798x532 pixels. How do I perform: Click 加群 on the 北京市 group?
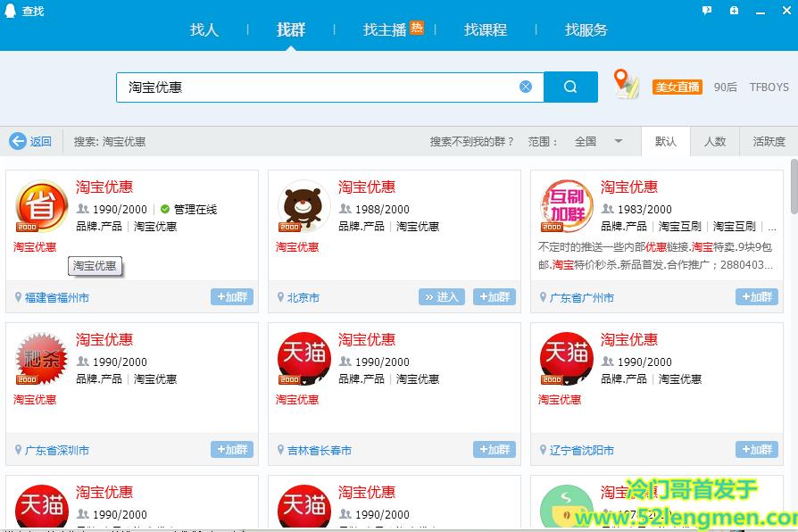495,296
